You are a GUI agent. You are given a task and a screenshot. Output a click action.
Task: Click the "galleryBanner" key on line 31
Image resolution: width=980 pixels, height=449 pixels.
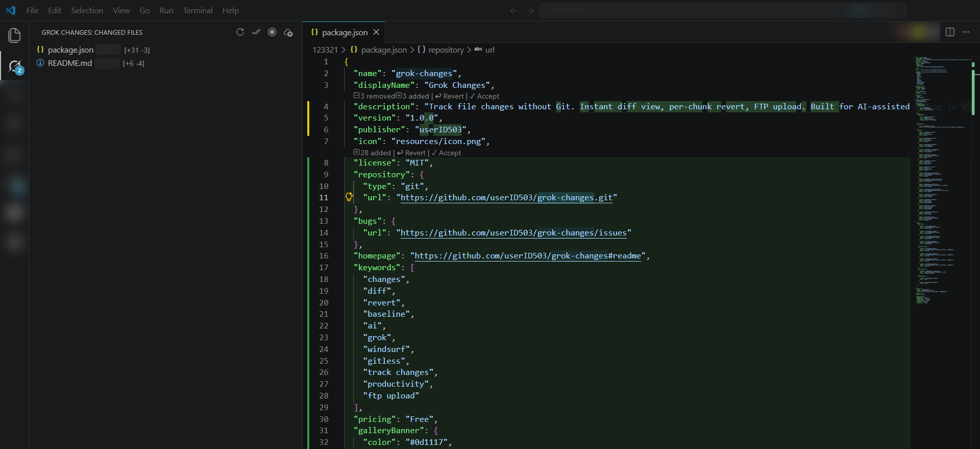point(388,431)
